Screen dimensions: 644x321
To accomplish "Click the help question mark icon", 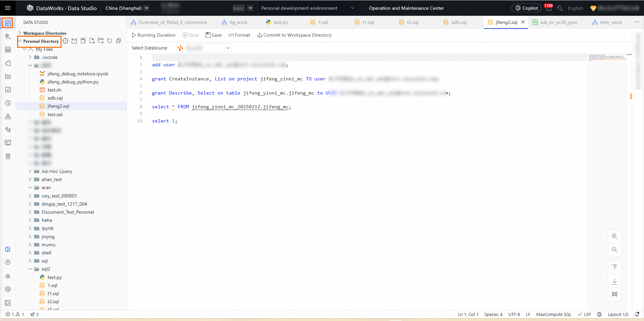I will (x=8, y=262).
